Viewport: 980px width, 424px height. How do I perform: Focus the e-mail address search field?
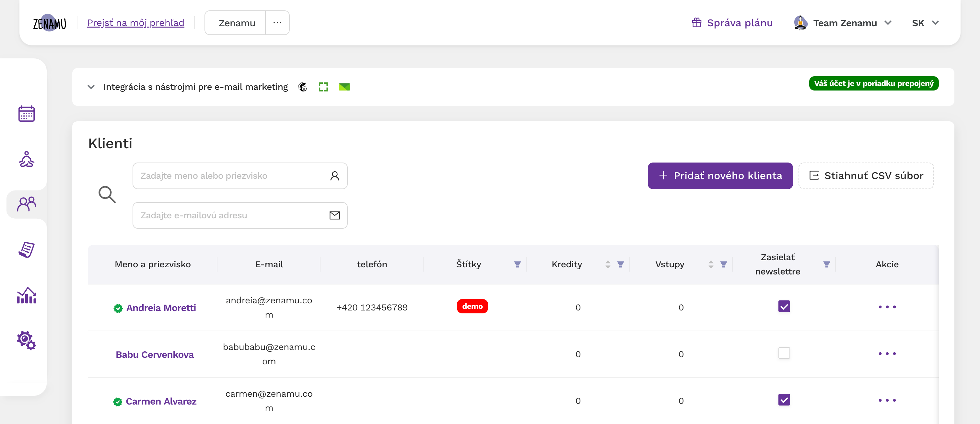point(240,215)
